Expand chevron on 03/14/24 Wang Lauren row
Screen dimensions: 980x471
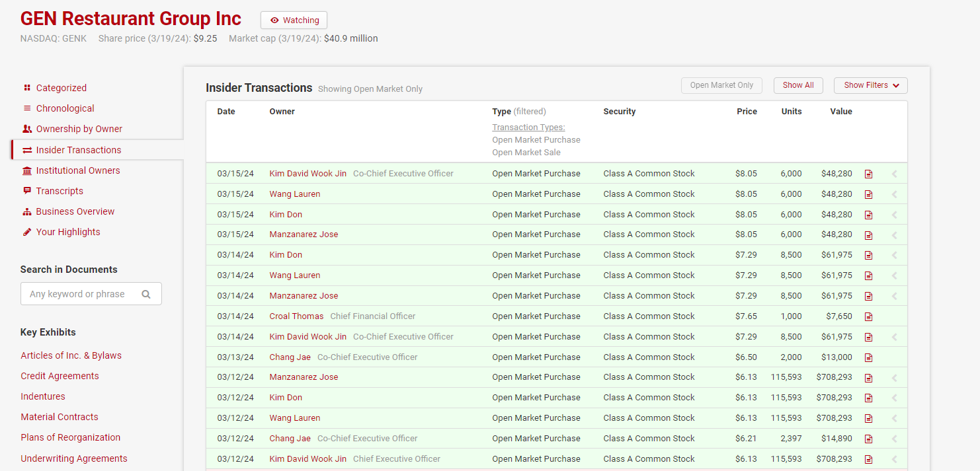(x=895, y=275)
